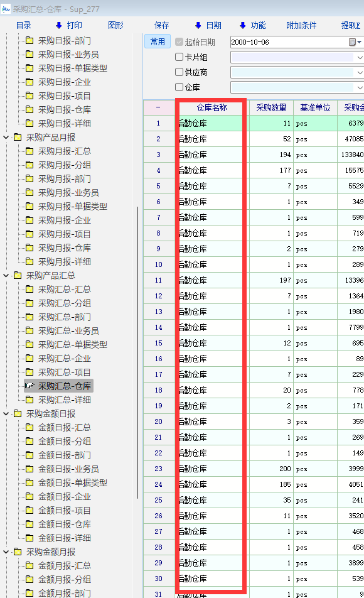Image resolution: width=364 pixels, height=598 pixels.
Task: Enable the 仓库 filter checkbox
Action: tap(179, 87)
